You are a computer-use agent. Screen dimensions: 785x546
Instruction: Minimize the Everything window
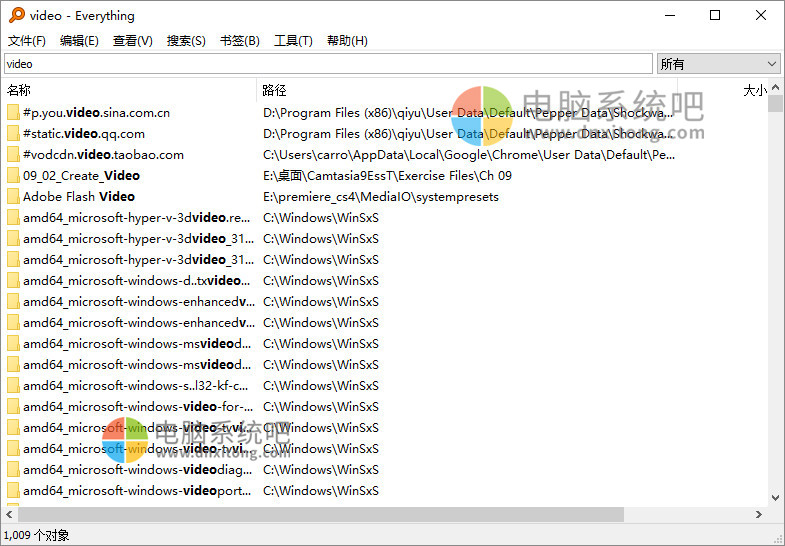[670, 15]
